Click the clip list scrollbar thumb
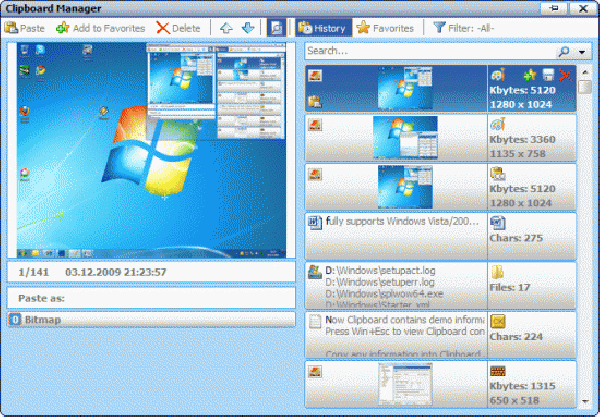Image resolution: width=600 pixels, height=417 pixels. [585, 86]
